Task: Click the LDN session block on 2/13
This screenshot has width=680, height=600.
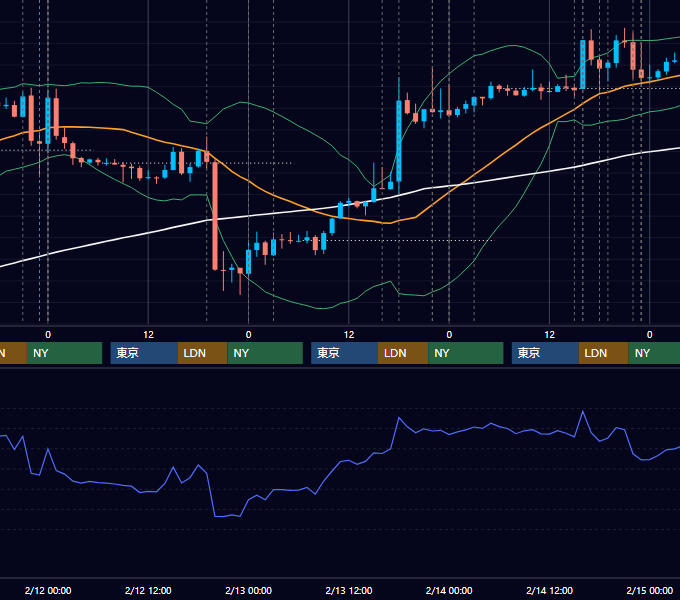Action: click(x=403, y=353)
